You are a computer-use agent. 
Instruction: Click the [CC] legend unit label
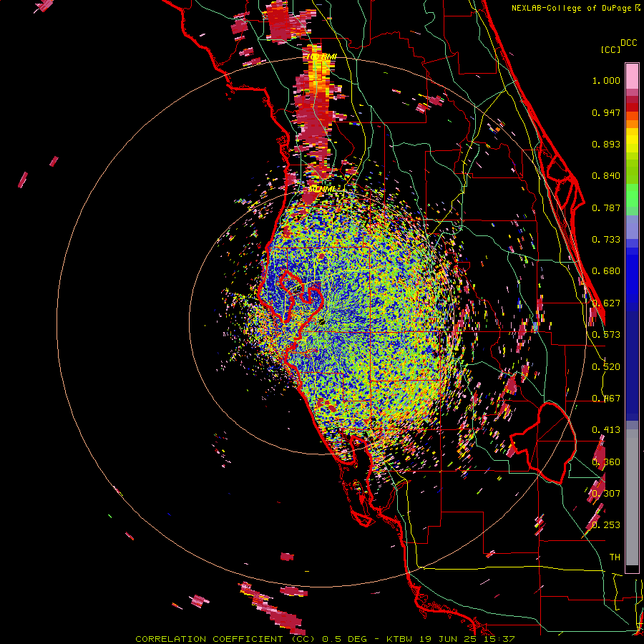pos(610,49)
